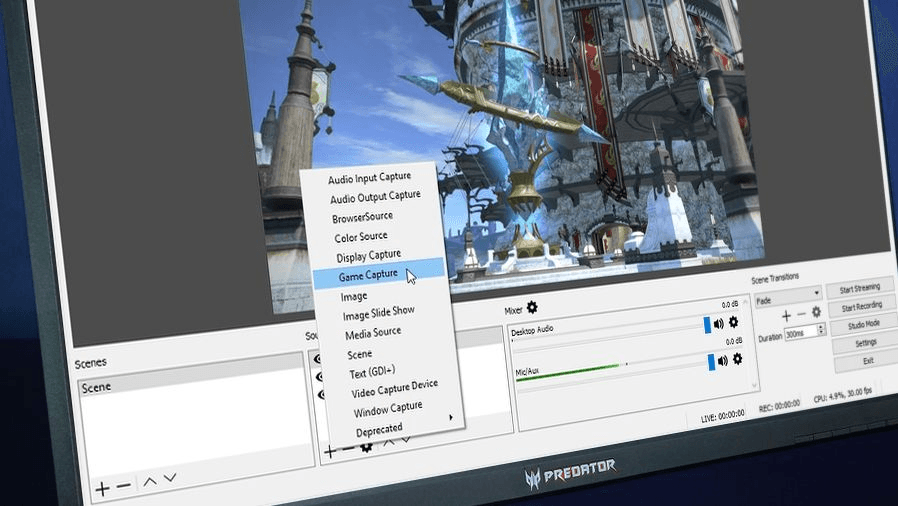Add a scene transition with the plus icon

tap(786, 315)
